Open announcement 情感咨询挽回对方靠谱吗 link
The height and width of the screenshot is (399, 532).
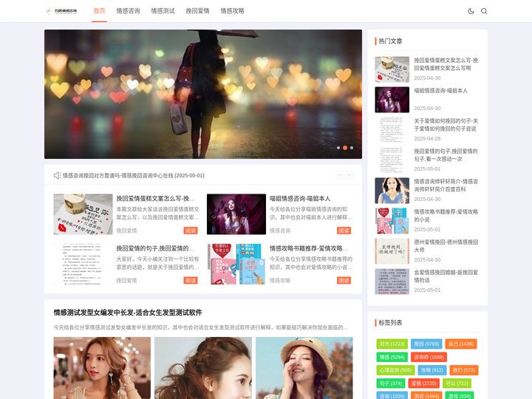tap(134, 175)
